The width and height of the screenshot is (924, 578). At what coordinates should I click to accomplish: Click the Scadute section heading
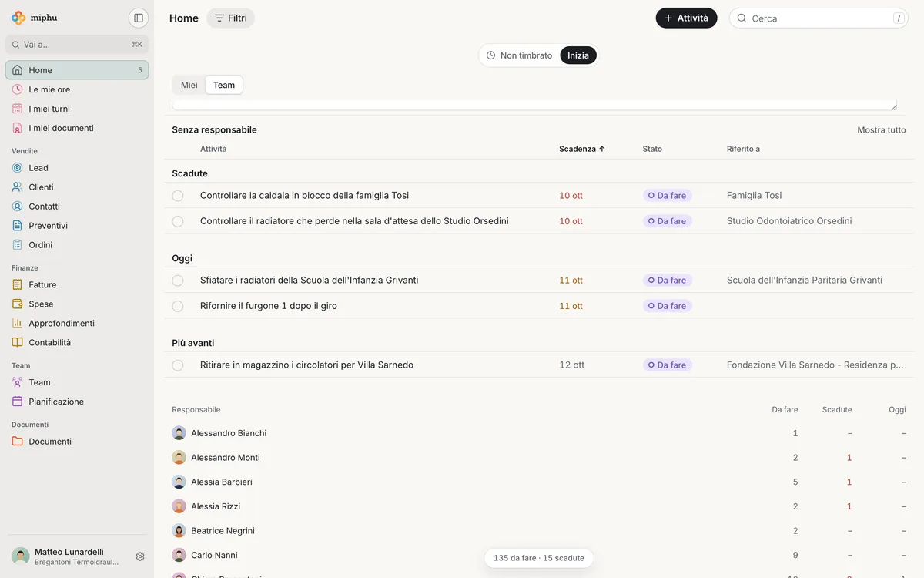(189, 173)
